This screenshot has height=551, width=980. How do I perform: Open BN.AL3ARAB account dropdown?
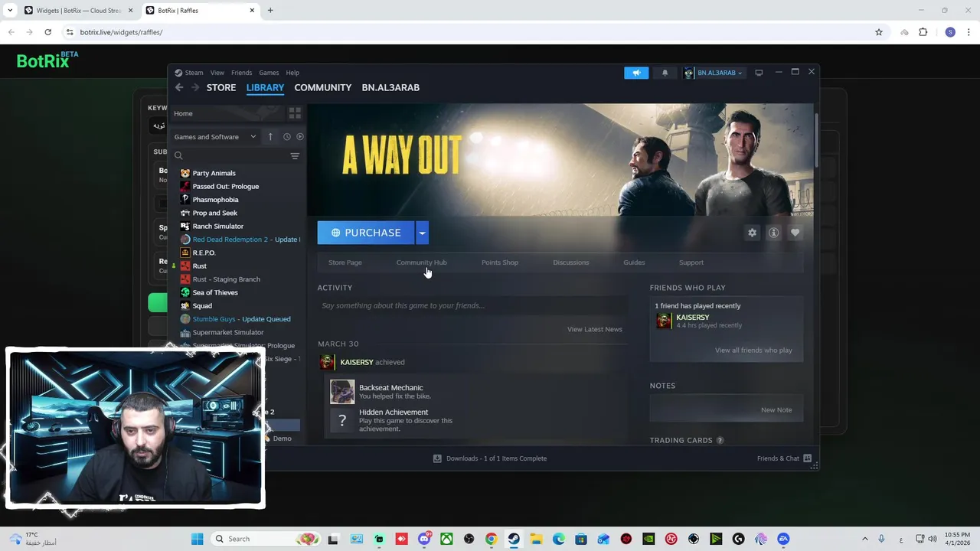click(714, 73)
